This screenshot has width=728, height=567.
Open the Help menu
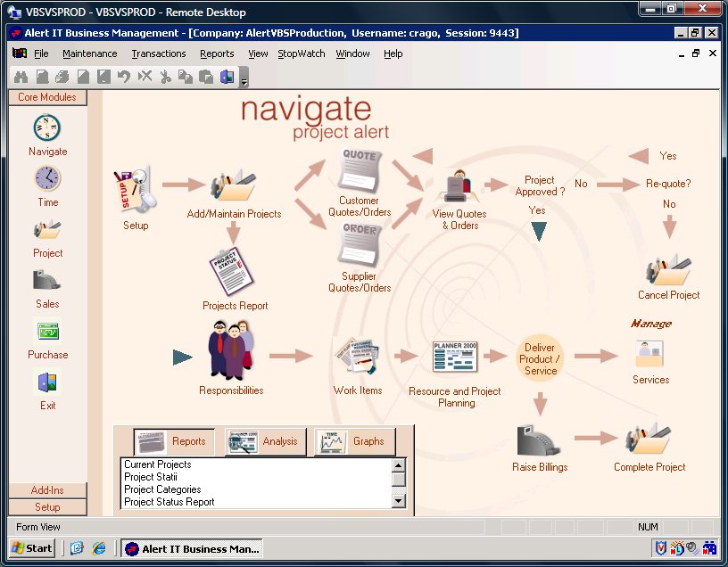pos(393,53)
